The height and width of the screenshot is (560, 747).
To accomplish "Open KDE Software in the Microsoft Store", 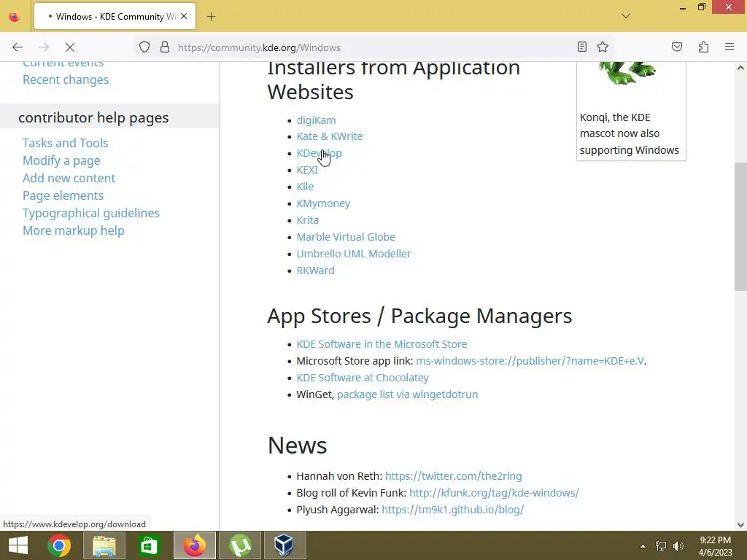I will [x=382, y=344].
